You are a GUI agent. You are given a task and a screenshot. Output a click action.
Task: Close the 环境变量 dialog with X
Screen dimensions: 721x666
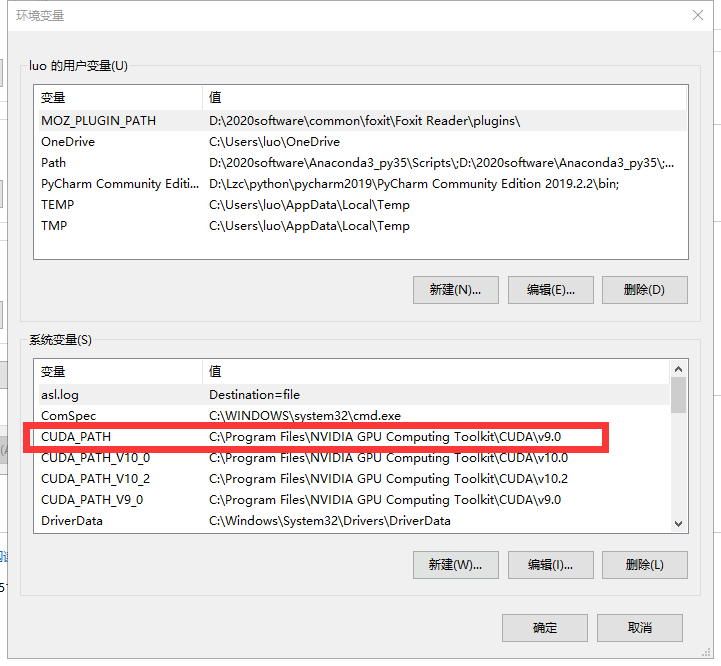tap(698, 15)
